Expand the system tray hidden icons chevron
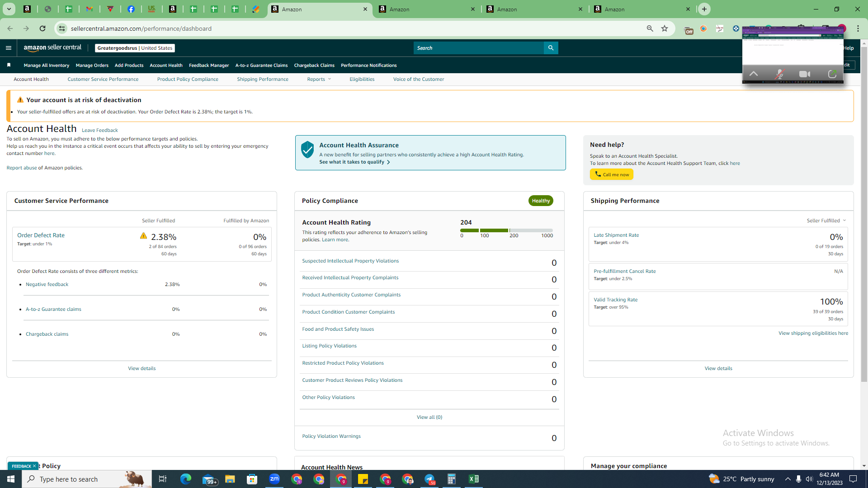Image resolution: width=868 pixels, height=488 pixels. pyautogui.click(x=788, y=479)
